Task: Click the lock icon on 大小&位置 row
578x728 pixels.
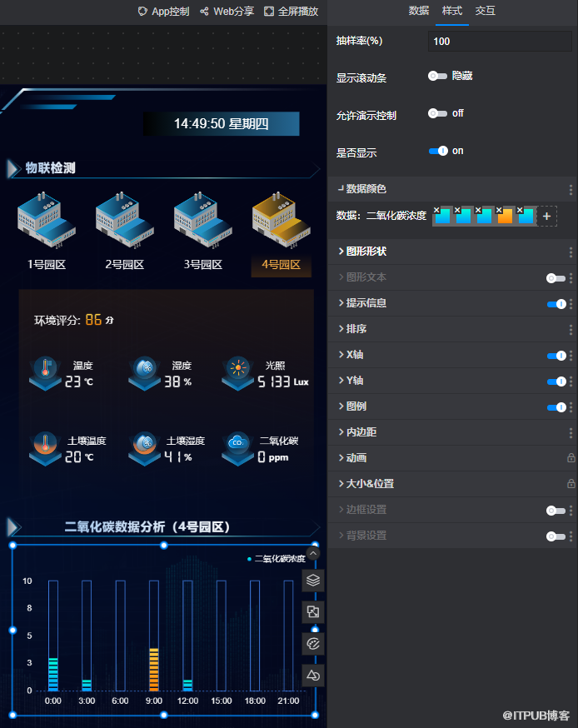Action: [571, 484]
